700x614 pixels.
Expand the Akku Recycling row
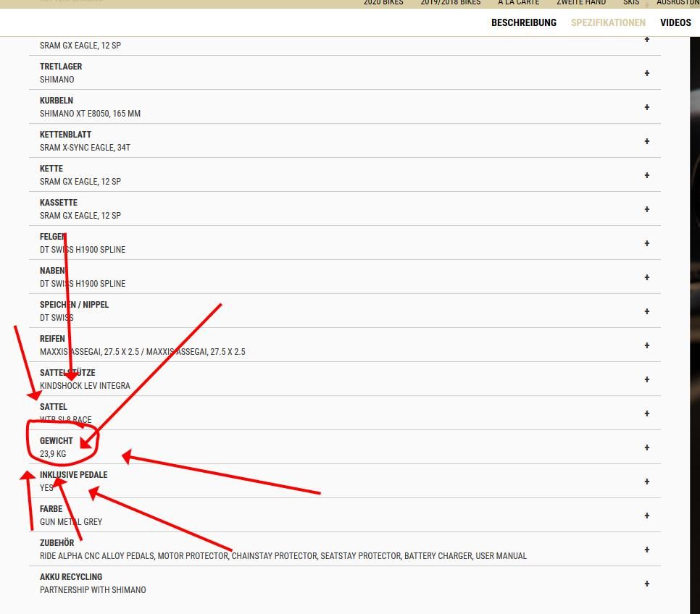[x=646, y=584]
